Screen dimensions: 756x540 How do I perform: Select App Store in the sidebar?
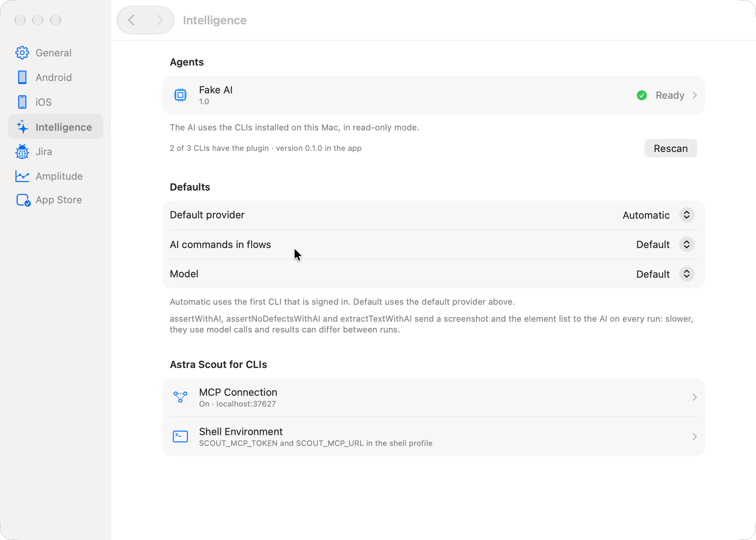[55, 200]
